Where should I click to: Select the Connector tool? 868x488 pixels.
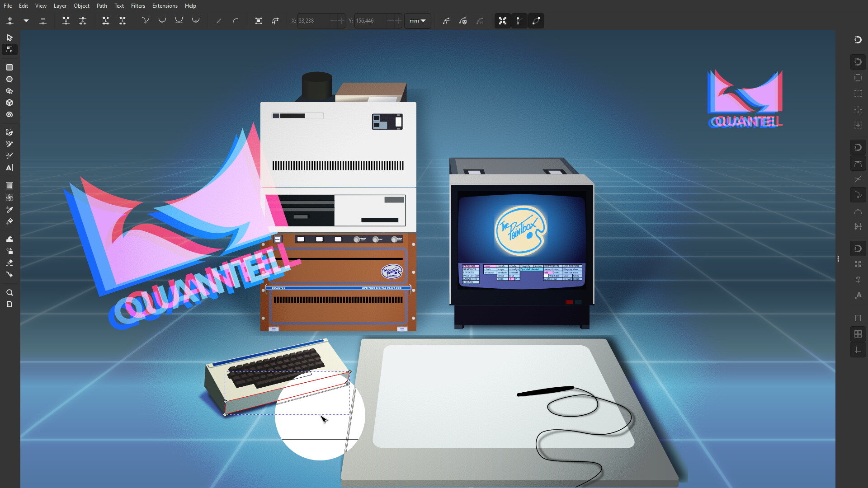9,274
